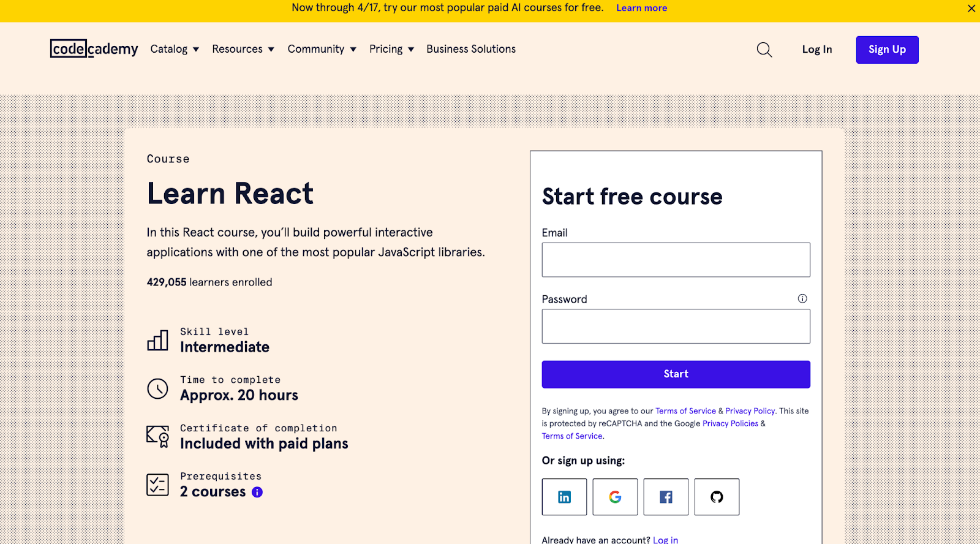Expand the Resources dropdown menu
The width and height of the screenshot is (980, 544).
(x=243, y=49)
